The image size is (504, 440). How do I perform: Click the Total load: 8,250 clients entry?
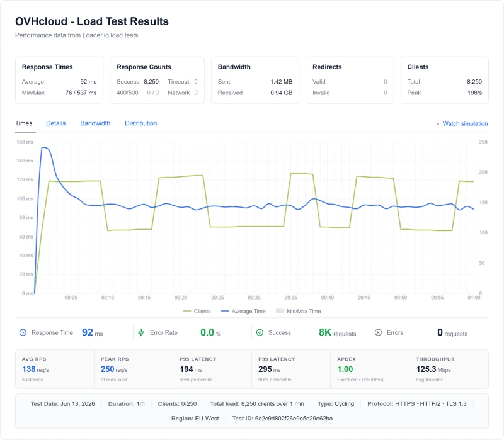click(x=257, y=404)
